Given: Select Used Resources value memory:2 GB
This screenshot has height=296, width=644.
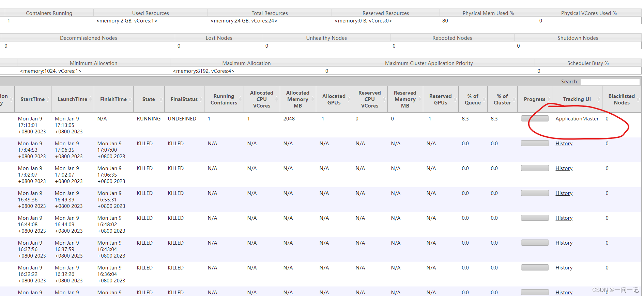Looking at the screenshot, I should point(127,21).
